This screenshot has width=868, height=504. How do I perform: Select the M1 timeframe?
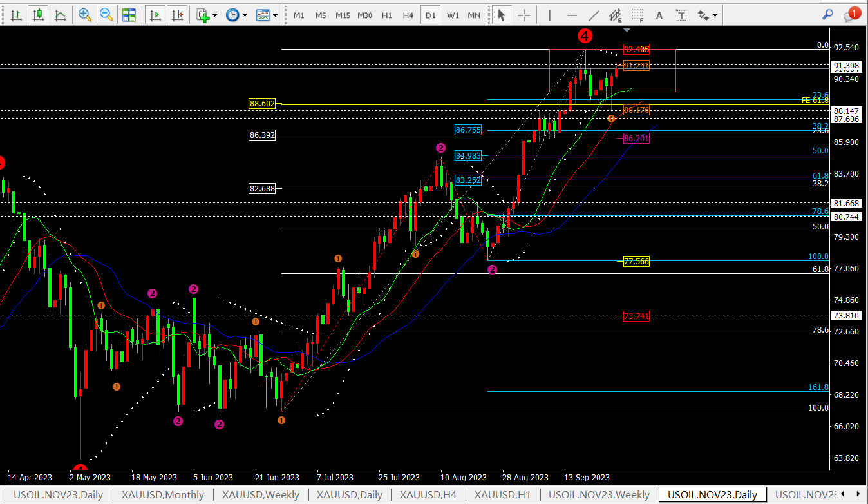pyautogui.click(x=299, y=15)
